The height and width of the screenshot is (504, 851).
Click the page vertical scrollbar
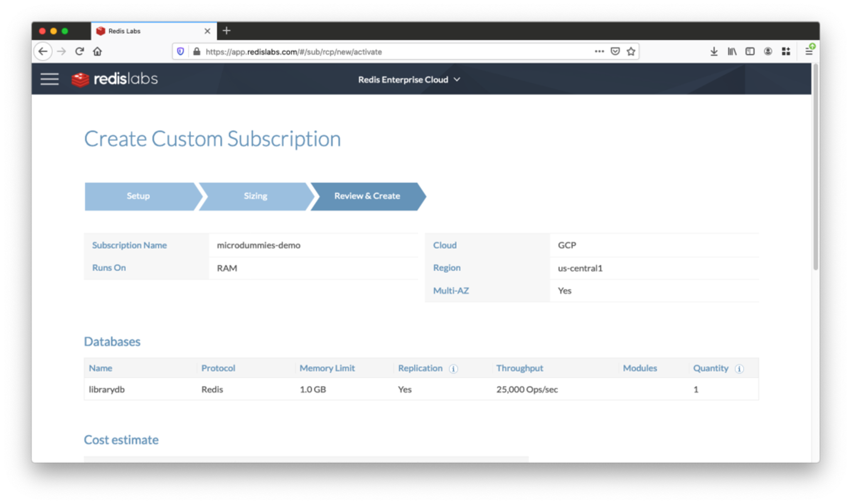pyautogui.click(x=815, y=166)
